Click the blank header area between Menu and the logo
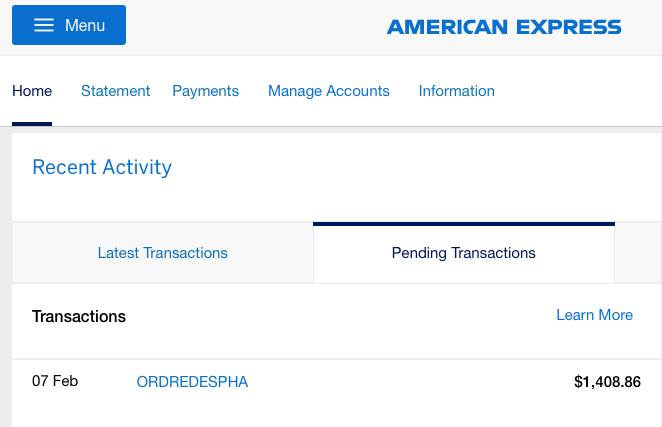Viewport: 662px width, 427px height. [255, 27]
